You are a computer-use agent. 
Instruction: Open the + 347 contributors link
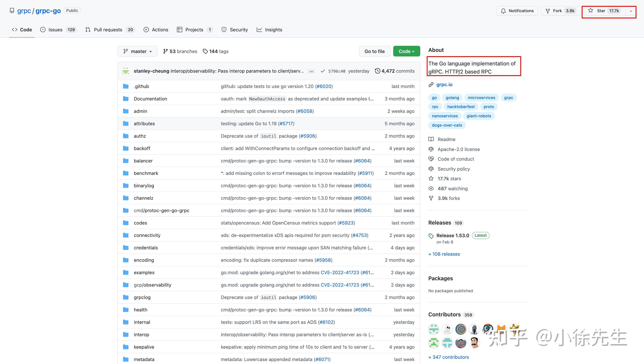click(448, 357)
